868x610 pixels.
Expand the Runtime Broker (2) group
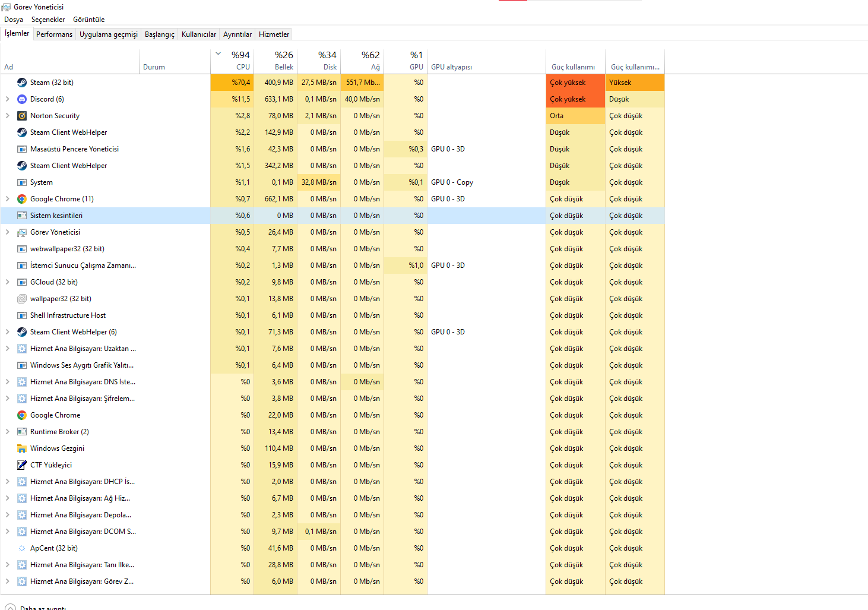pyautogui.click(x=7, y=432)
